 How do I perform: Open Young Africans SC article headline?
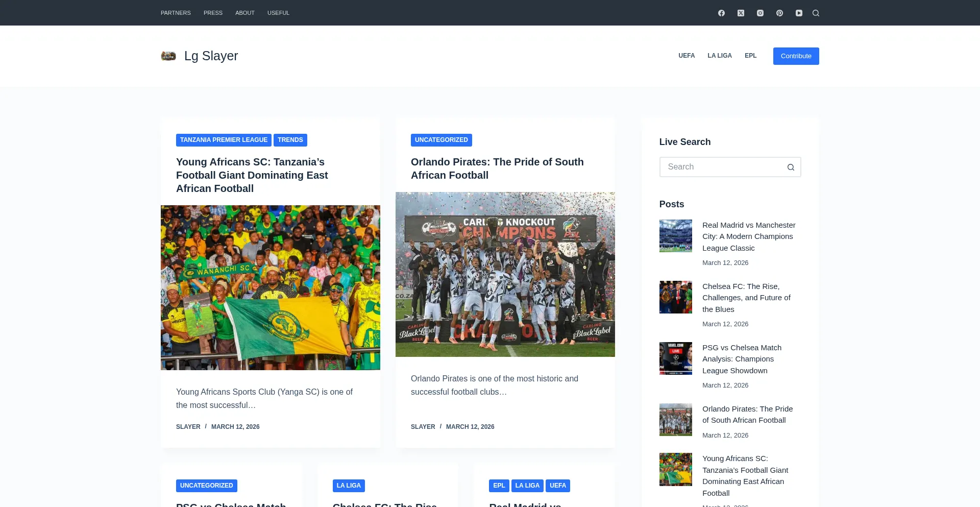252,175
